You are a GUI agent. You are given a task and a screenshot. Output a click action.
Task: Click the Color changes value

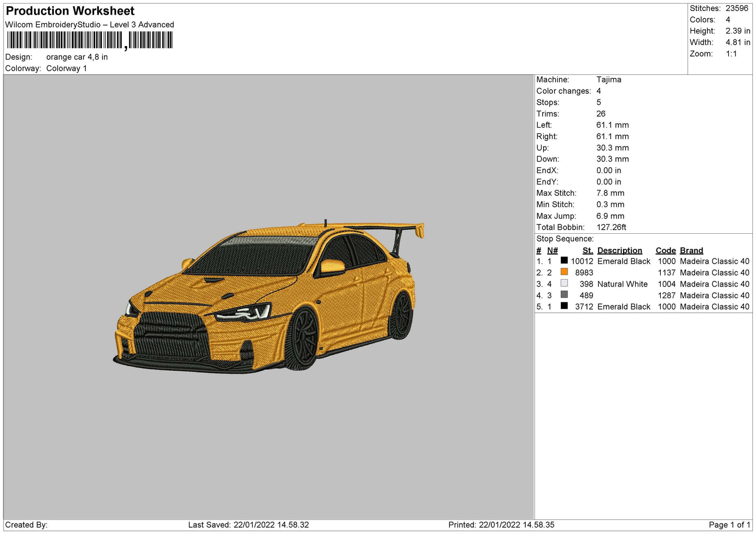tap(599, 91)
